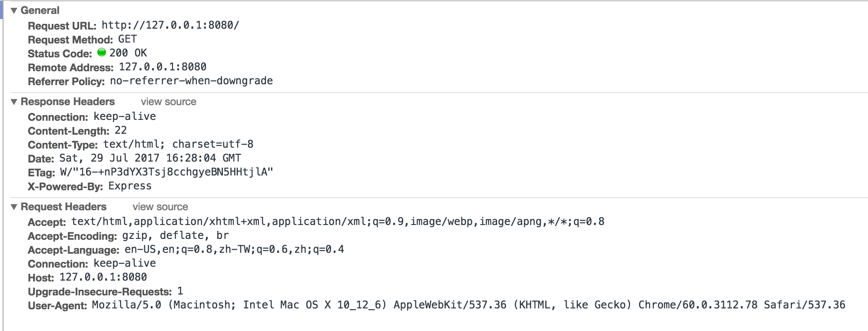Screen dimensions: 868x331
Task: Select the Accept-Language header value
Action: pyautogui.click(x=234, y=249)
